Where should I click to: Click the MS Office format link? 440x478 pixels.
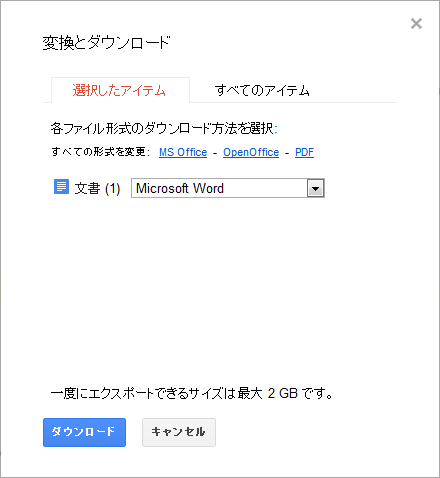coord(183,152)
